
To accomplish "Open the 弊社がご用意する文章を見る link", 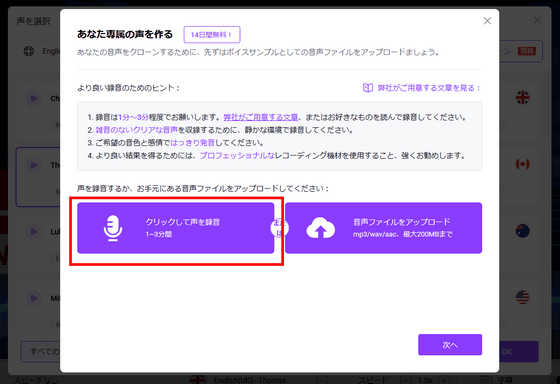I will click(429, 88).
